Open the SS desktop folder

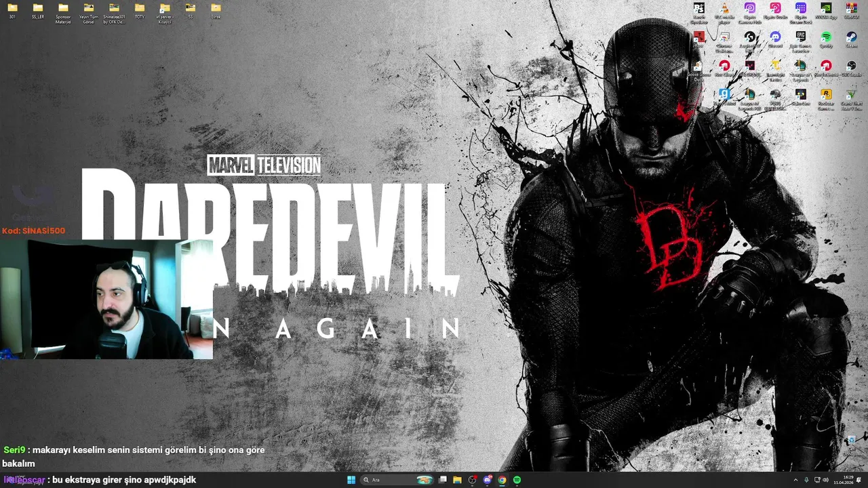point(191,11)
